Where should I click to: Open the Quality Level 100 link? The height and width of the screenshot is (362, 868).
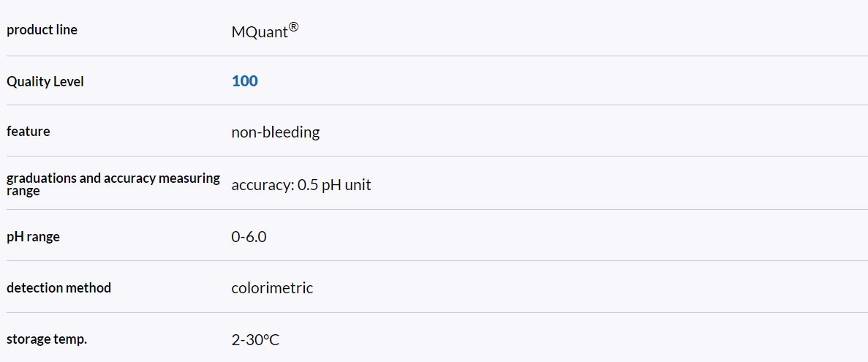[x=244, y=81]
